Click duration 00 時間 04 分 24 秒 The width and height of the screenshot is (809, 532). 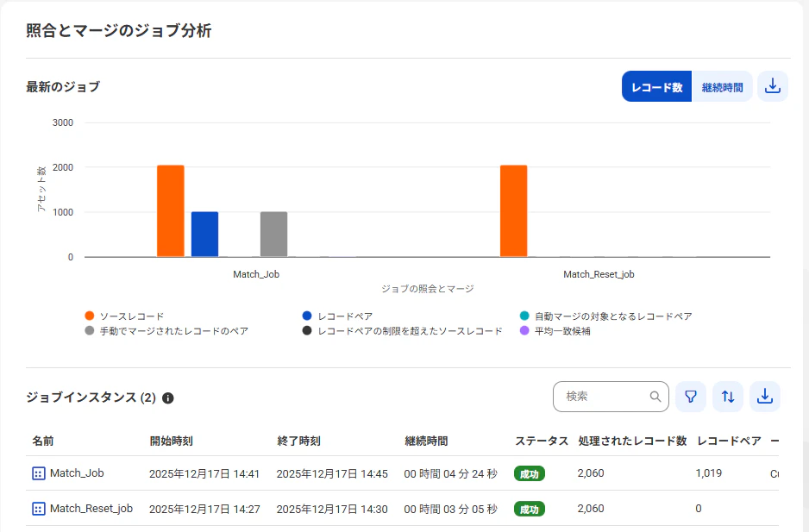450,473
